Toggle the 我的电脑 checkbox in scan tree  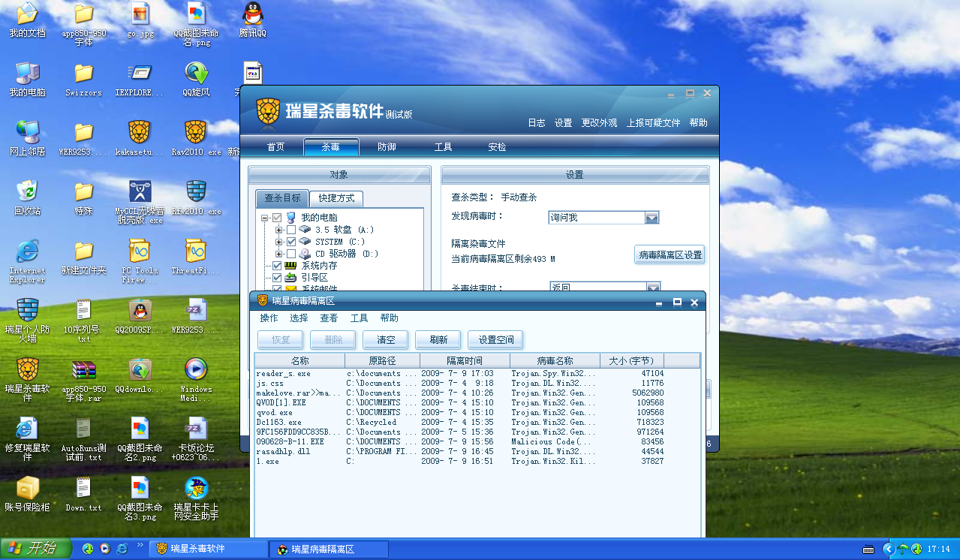tap(278, 218)
